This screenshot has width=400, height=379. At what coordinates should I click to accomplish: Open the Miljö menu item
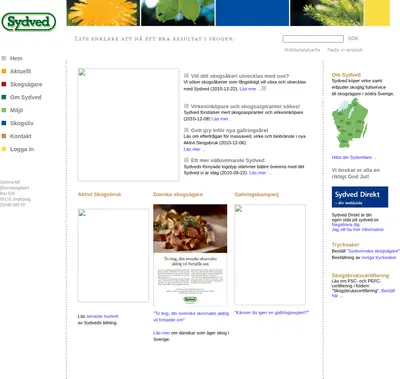[x=17, y=110]
